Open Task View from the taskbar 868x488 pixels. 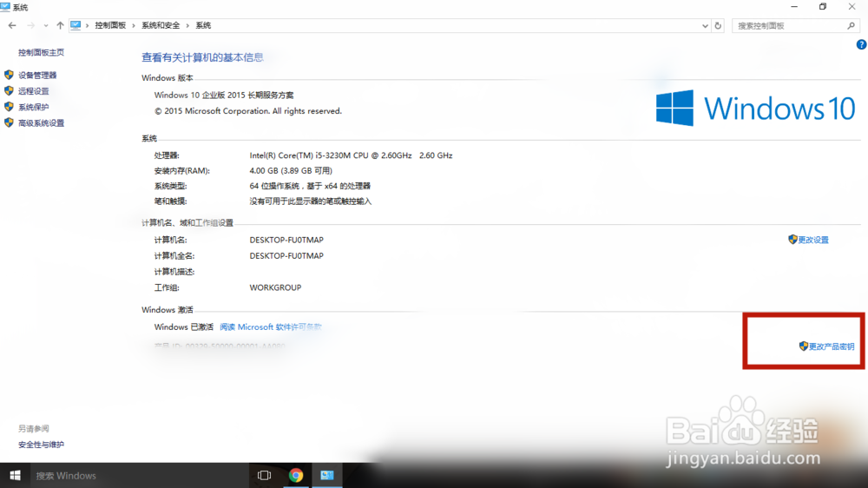(265, 475)
